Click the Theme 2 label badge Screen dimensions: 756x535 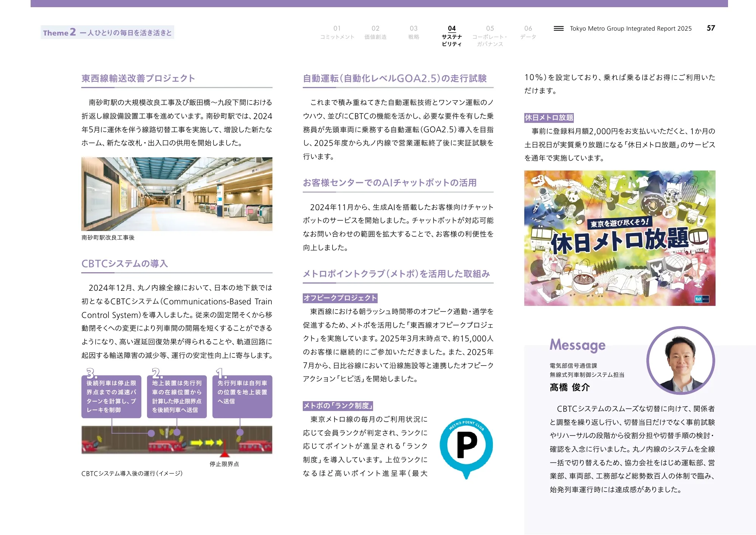107,32
